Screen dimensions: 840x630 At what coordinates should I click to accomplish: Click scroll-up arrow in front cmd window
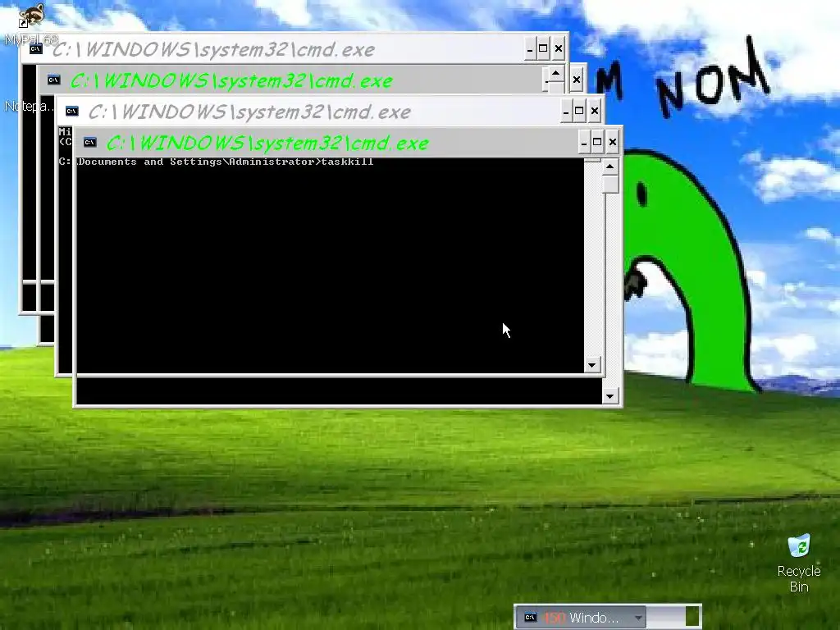pyautogui.click(x=609, y=167)
